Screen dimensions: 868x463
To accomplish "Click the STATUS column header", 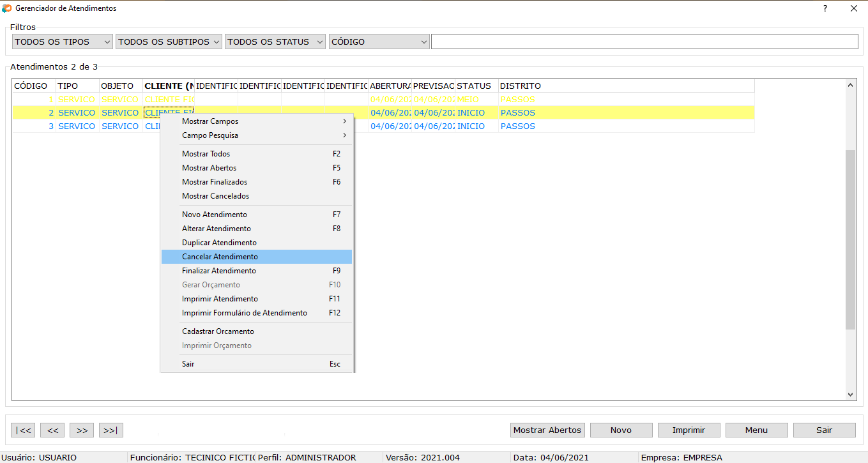I will pos(475,86).
